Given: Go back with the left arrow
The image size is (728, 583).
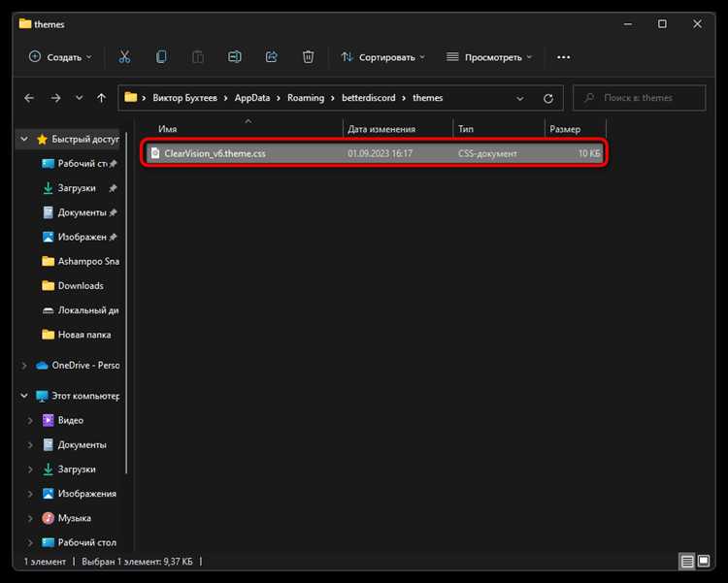Looking at the screenshot, I should (29, 98).
